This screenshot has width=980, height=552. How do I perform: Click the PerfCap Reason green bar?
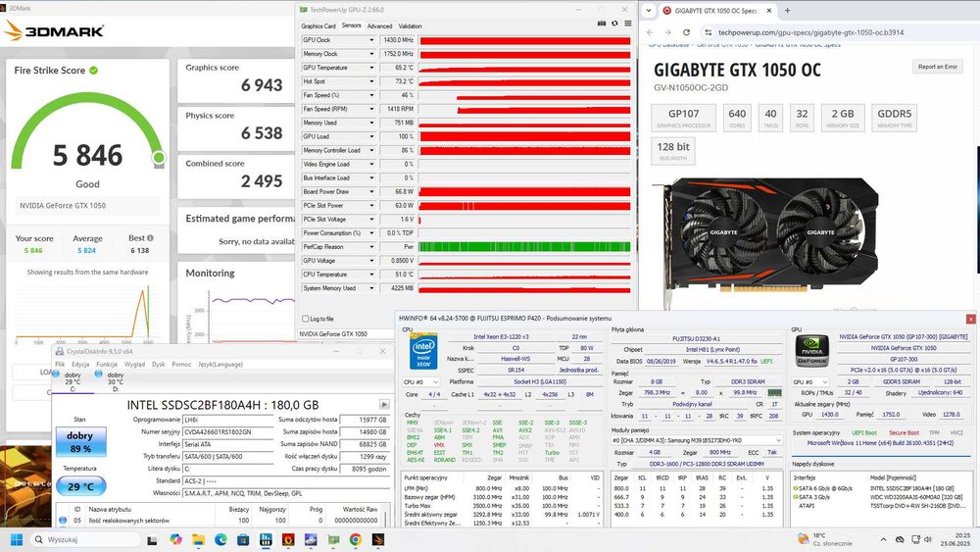pyautogui.click(x=524, y=247)
